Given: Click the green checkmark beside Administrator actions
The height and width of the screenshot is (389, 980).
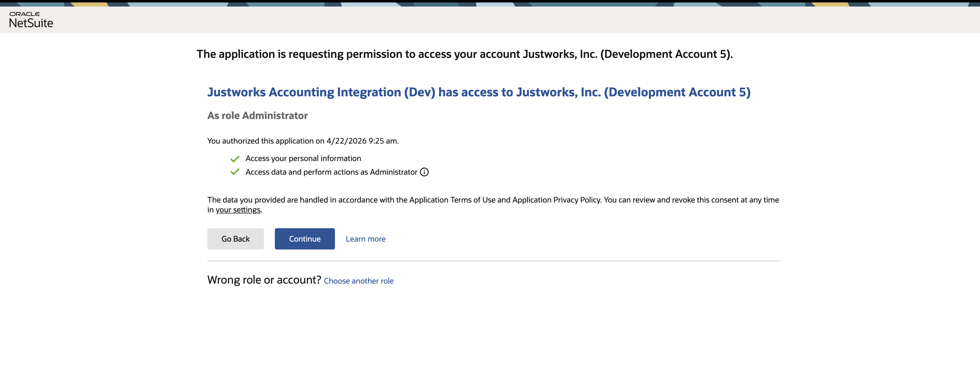Looking at the screenshot, I should (x=235, y=172).
